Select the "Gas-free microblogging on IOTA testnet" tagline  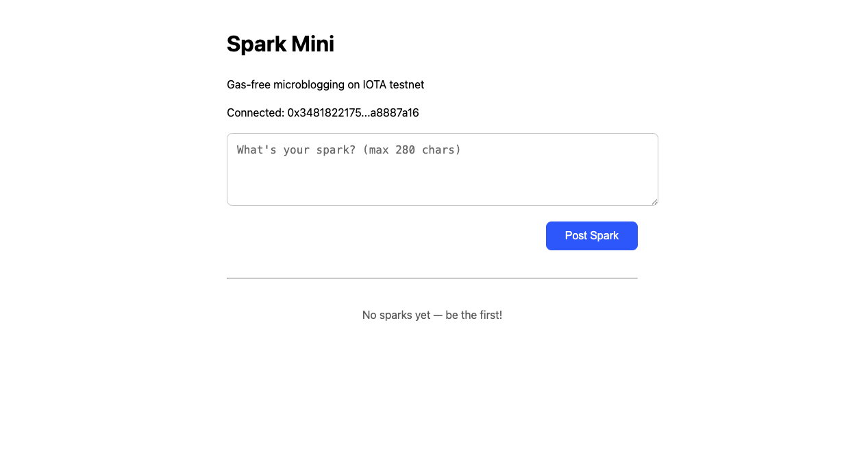click(x=325, y=85)
